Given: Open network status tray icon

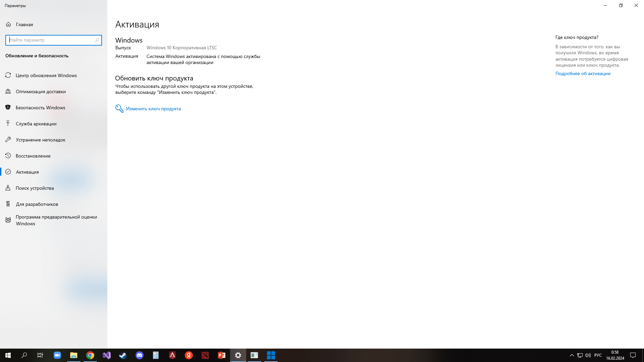Looking at the screenshot, I should point(580,355).
